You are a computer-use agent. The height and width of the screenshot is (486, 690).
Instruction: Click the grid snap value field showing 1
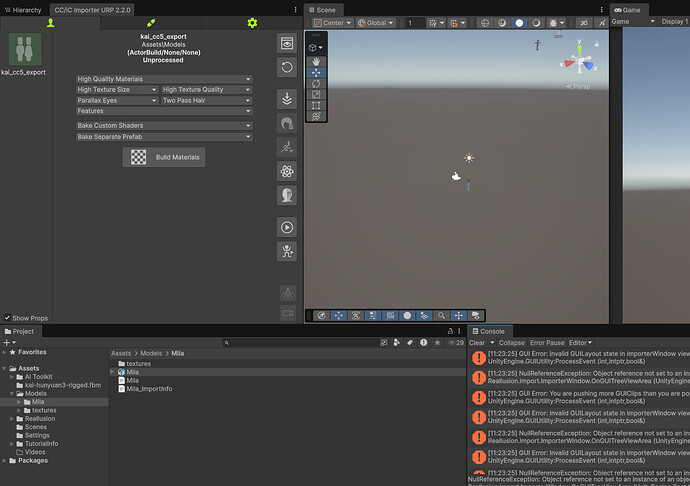click(414, 23)
